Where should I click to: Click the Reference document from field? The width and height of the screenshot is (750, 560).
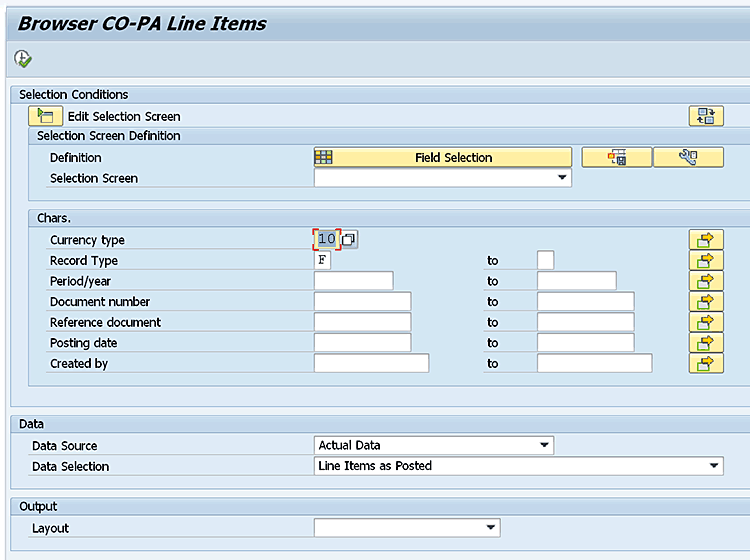click(362, 322)
